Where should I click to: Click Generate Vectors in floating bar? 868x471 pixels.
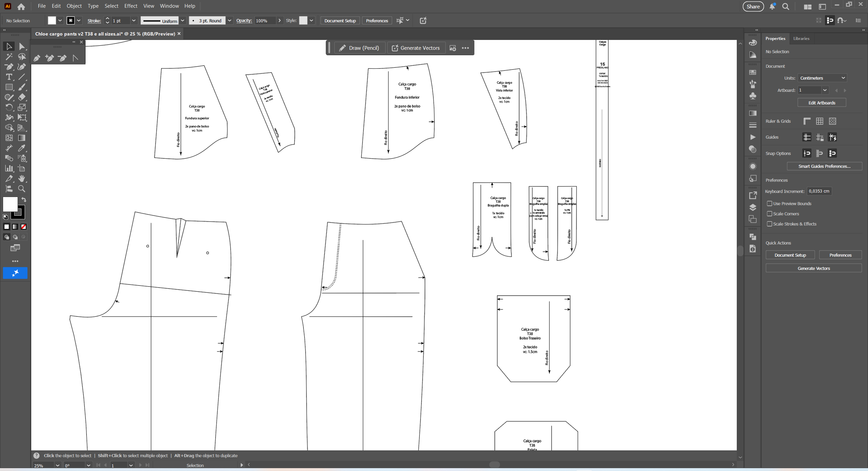tap(416, 48)
